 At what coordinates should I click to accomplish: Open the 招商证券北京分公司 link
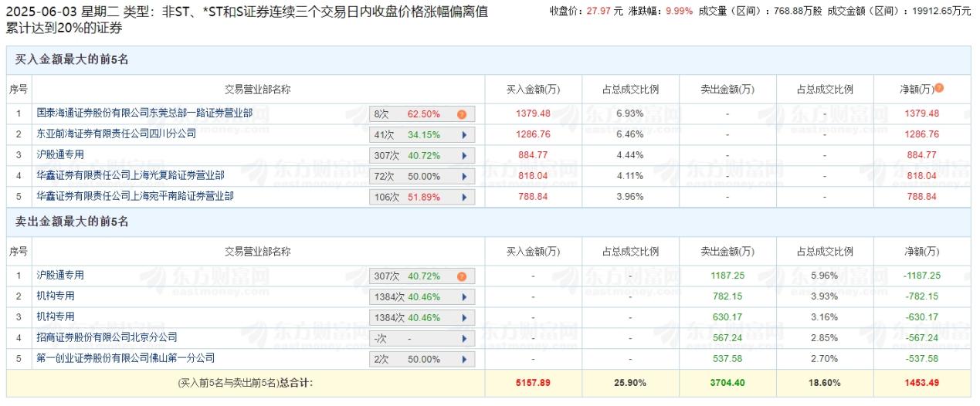(107, 337)
